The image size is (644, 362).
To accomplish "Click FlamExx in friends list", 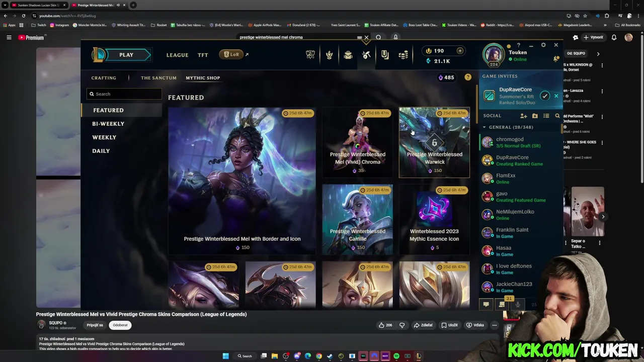I will tap(520, 178).
